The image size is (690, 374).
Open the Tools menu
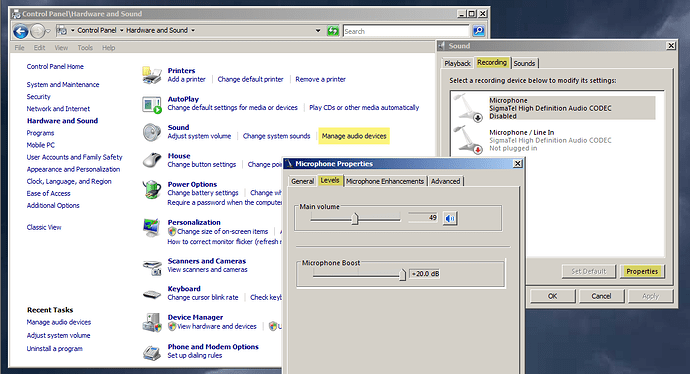(x=85, y=48)
